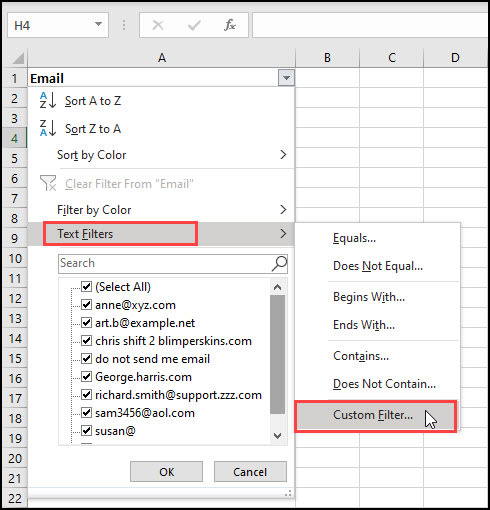Select row 12 header
This screenshot has height=510, width=490.
14,298
